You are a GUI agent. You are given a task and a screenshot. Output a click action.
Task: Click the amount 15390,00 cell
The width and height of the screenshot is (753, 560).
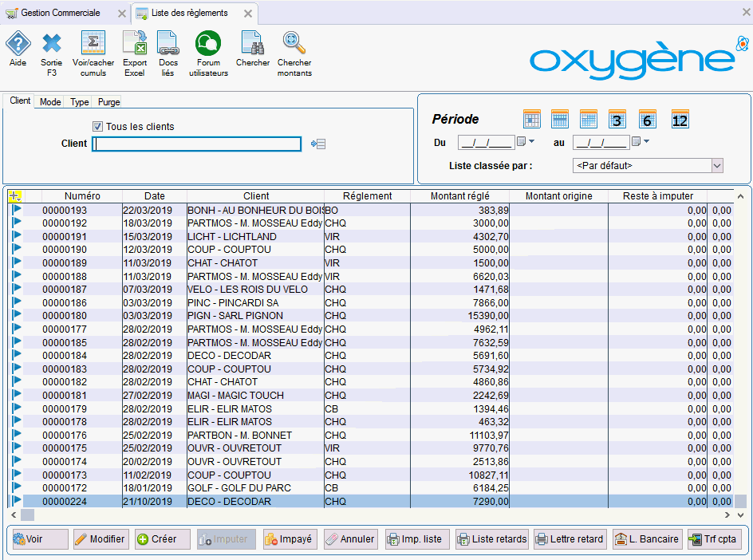click(459, 316)
